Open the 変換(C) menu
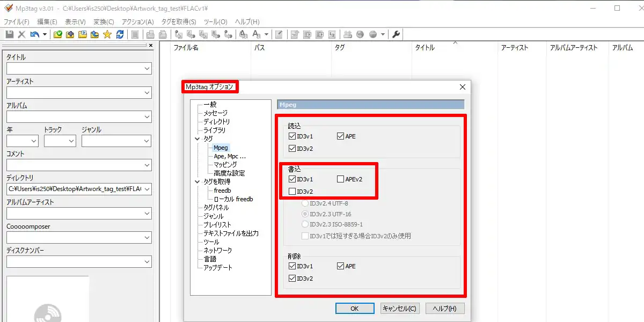644x322 pixels. click(104, 22)
